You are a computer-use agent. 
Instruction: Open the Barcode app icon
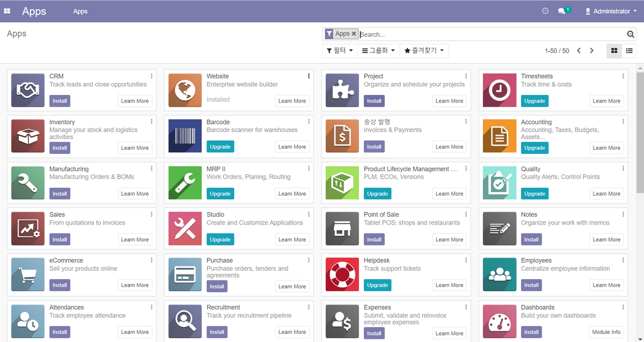pyautogui.click(x=185, y=136)
